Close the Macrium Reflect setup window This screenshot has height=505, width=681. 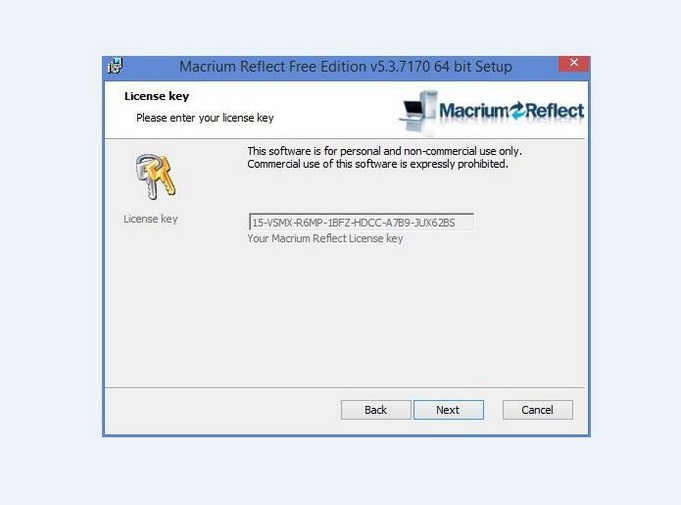point(574,63)
